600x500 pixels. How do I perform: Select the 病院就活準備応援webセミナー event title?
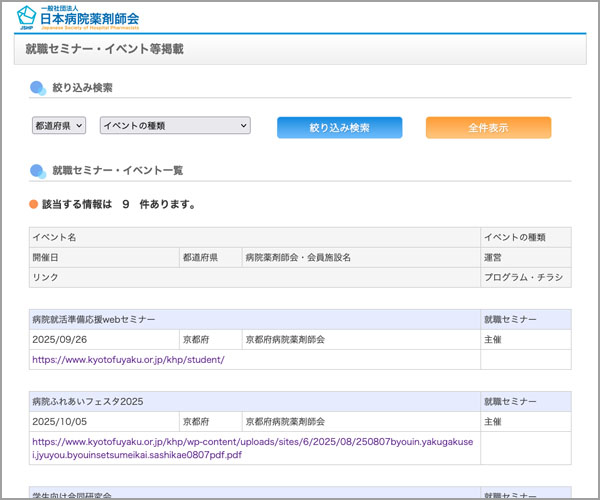pos(94,319)
